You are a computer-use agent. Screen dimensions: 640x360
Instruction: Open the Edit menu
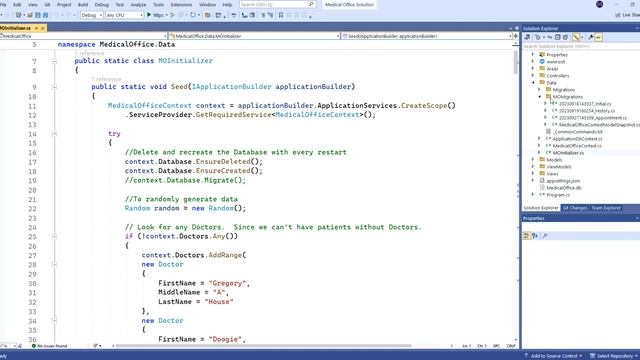(x=17, y=4)
